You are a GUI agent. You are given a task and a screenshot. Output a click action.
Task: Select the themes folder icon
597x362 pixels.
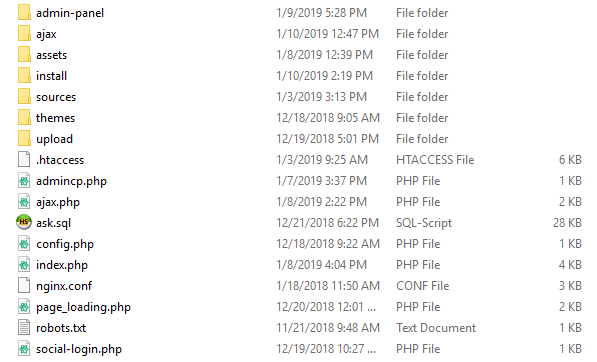[x=24, y=118]
